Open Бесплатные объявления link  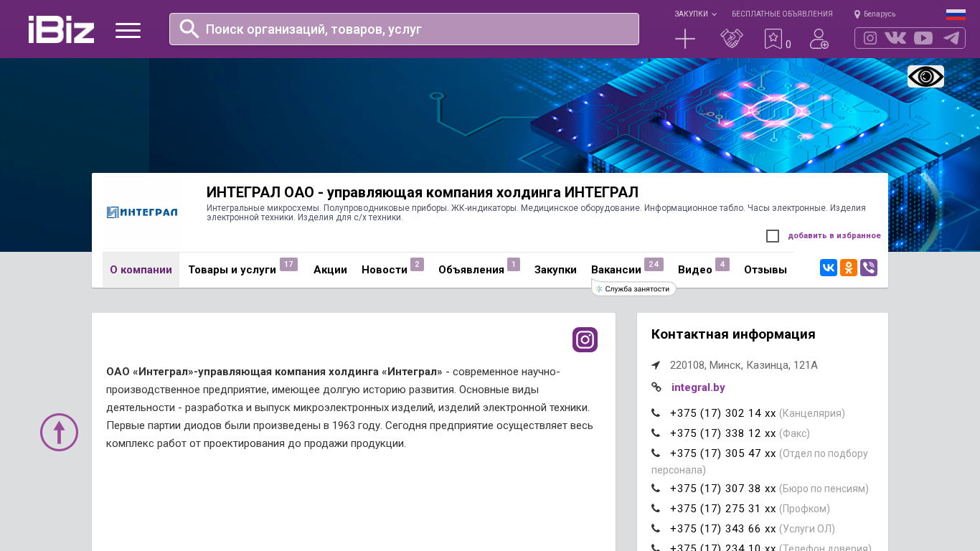782,14
